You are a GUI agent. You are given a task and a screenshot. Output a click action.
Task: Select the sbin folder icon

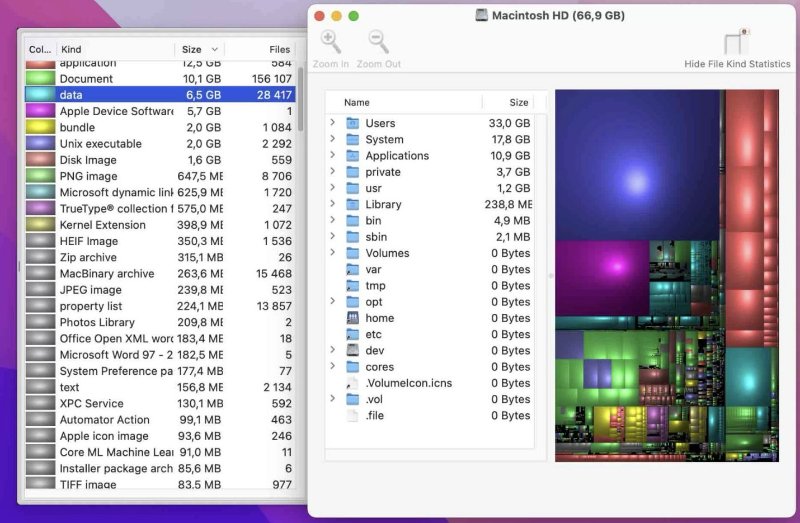[353, 237]
